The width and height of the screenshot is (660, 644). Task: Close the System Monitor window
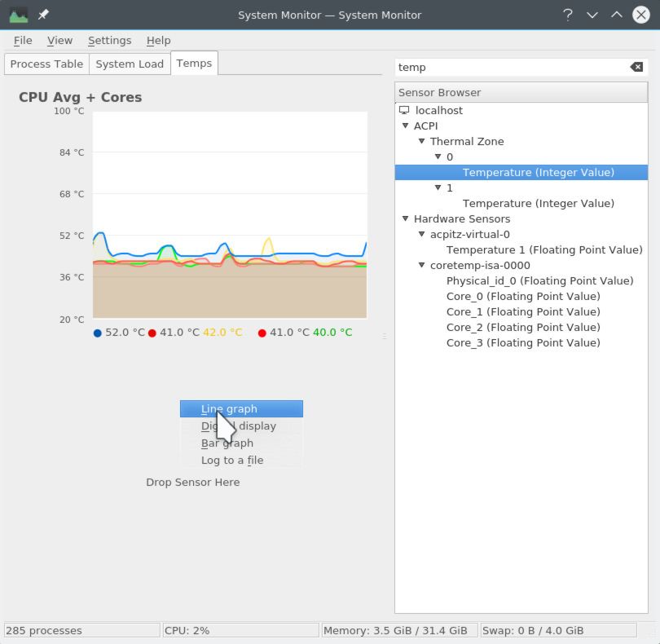click(x=641, y=15)
